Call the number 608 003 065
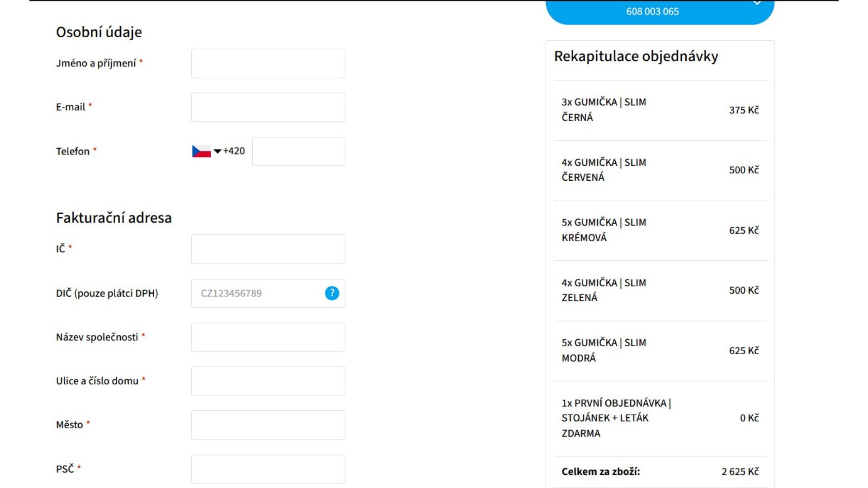 [x=652, y=11]
